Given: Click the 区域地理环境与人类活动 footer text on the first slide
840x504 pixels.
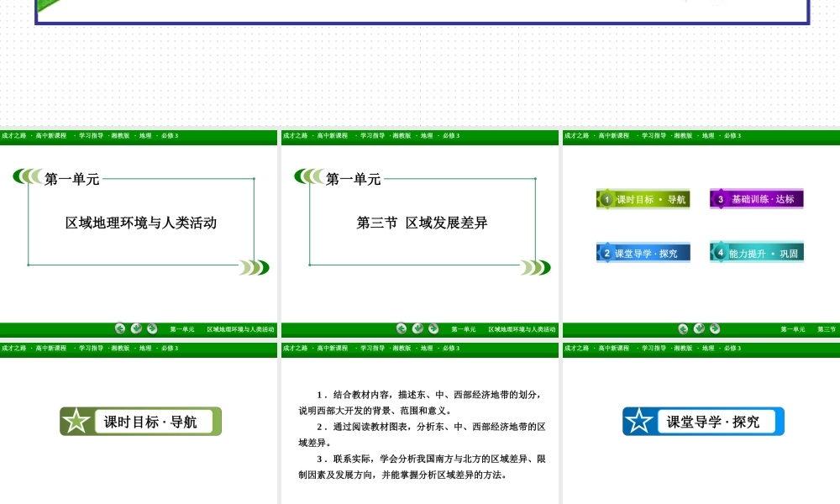Looking at the screenshot, I should point(240,329).
